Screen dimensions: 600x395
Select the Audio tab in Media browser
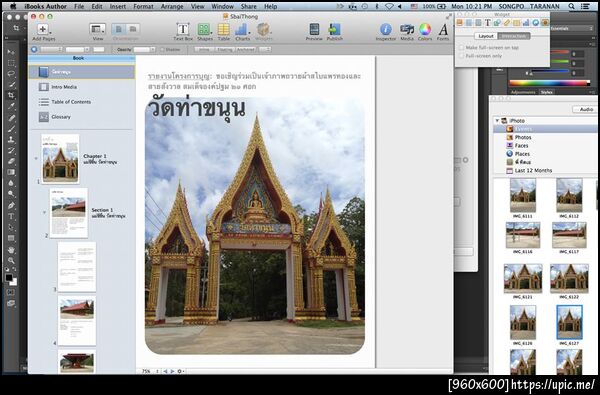(586, 109)
